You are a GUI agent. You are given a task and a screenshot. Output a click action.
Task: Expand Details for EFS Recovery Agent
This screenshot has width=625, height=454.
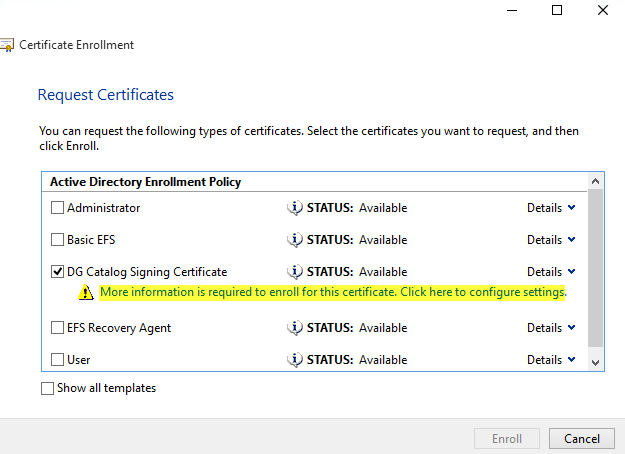coord(551,328)
